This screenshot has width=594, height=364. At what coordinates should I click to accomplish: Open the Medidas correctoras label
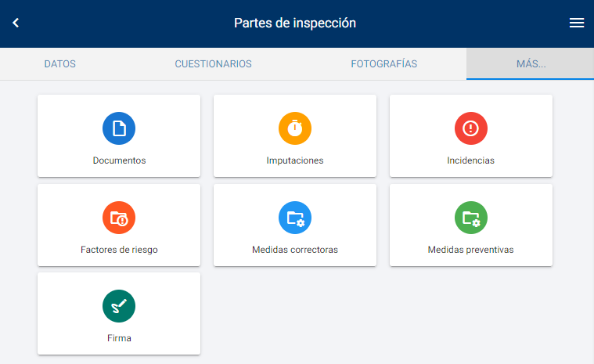click(x=295, y=250)
